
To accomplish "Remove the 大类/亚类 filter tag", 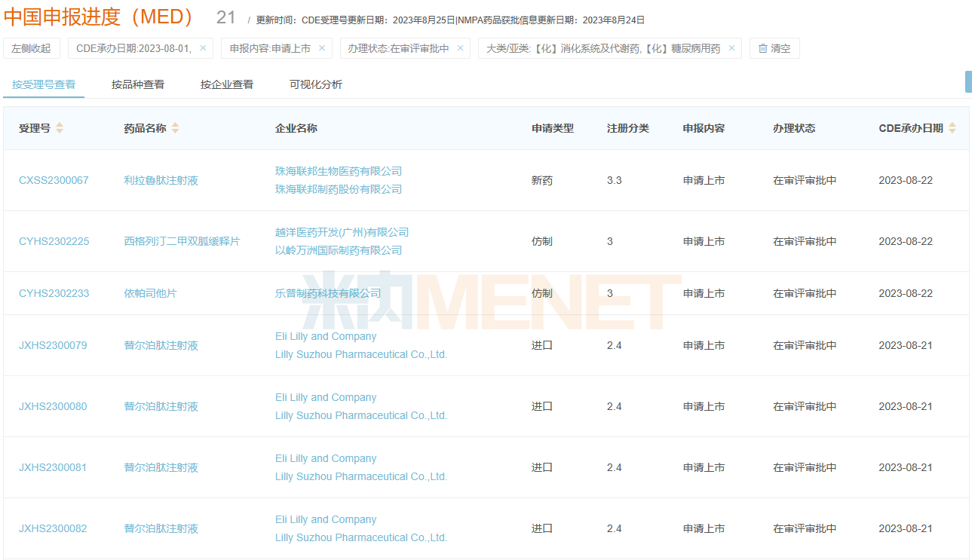I will pos(731,48).
